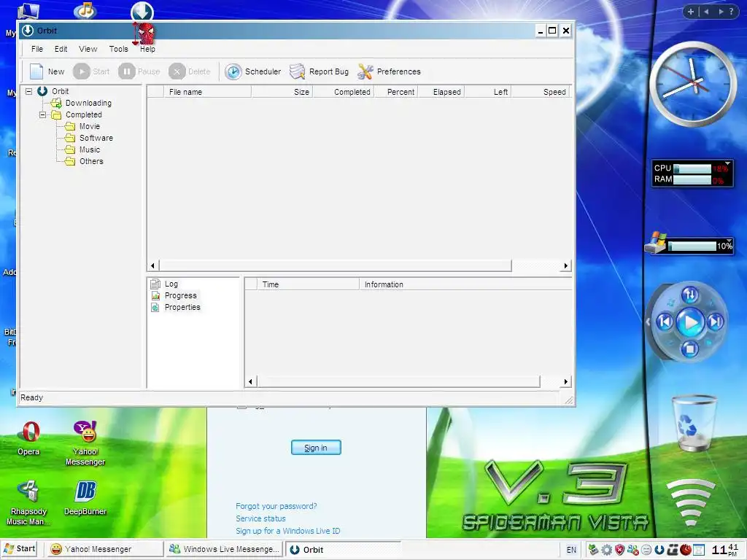Click the red security shield tray icon
The image size is (747, 560).
pos(619,550)
